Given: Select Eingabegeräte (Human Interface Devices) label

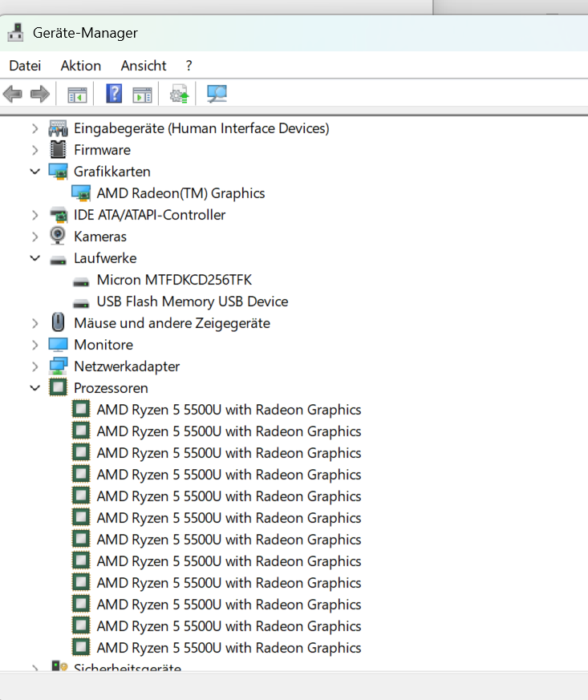Looking at the screenshot, I should click(x=201, y=128).
